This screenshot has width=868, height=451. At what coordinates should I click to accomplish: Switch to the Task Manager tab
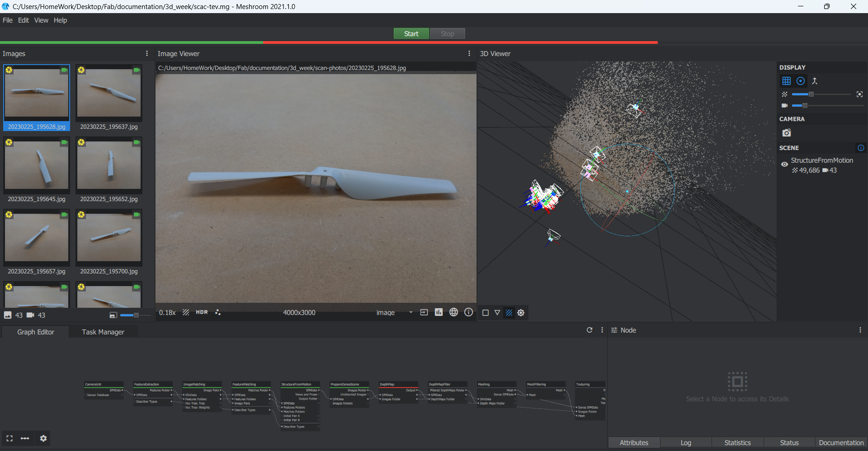[x=103, y=332]
